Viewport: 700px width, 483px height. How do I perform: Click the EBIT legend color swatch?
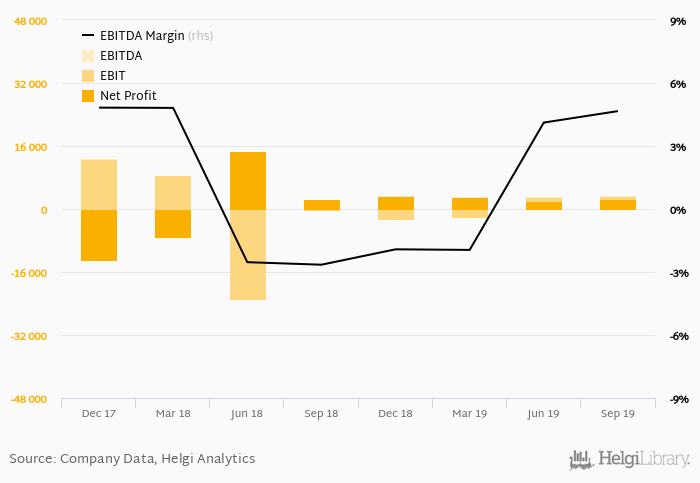(x=88, y=76)
